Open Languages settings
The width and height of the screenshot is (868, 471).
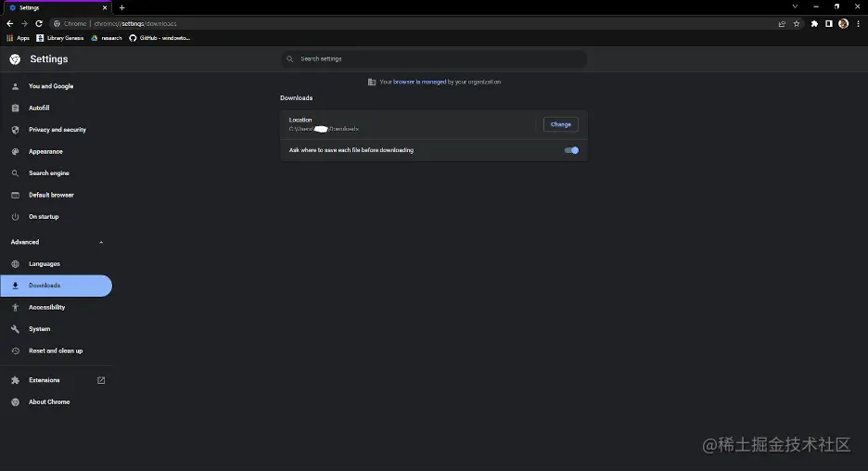pyautogui.click(x=56, y=264)
